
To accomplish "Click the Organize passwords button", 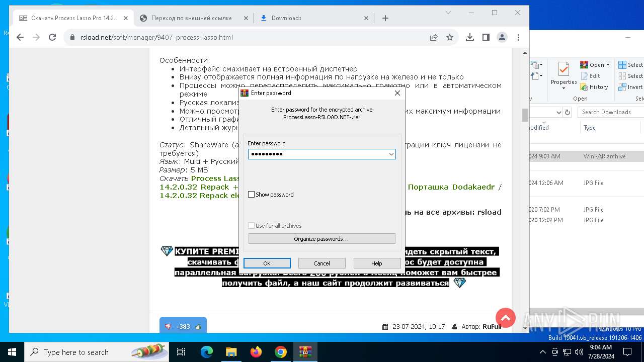I will coord(321,239).
